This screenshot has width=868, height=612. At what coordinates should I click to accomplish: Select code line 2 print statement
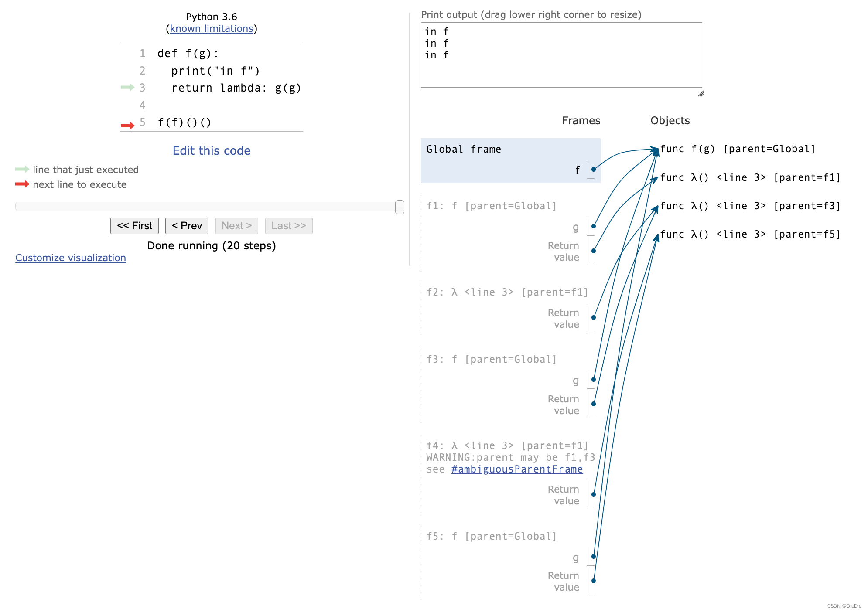pos(215,71)
